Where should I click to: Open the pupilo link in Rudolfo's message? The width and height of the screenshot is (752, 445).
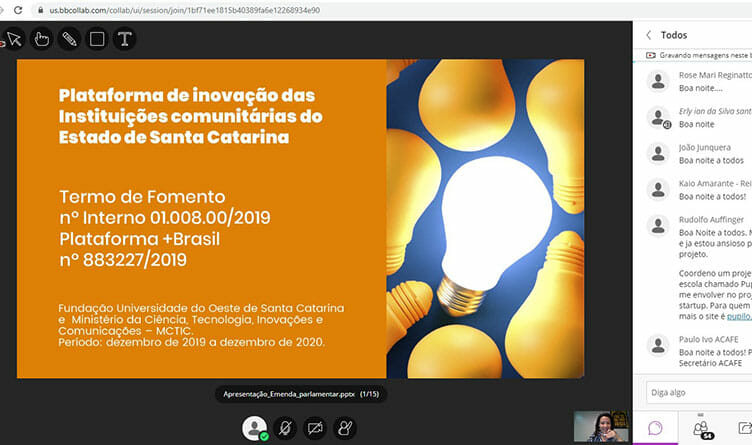[x=738, y=315]
